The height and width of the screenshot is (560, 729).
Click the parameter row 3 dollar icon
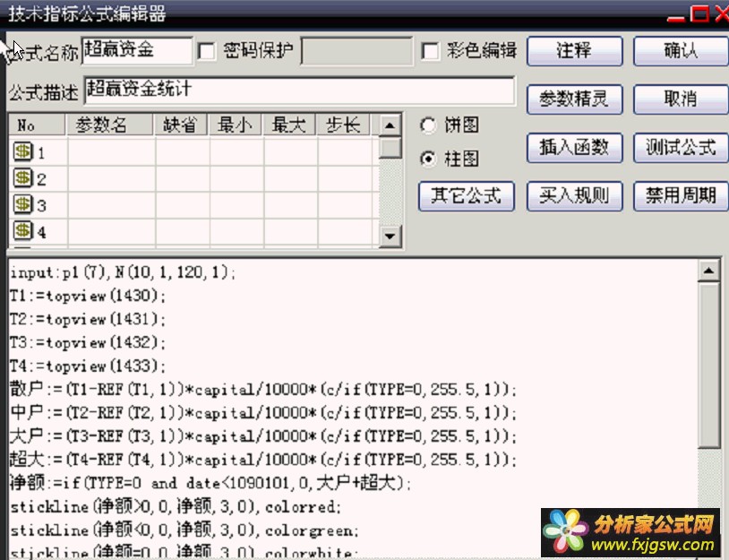coord(22,204)
